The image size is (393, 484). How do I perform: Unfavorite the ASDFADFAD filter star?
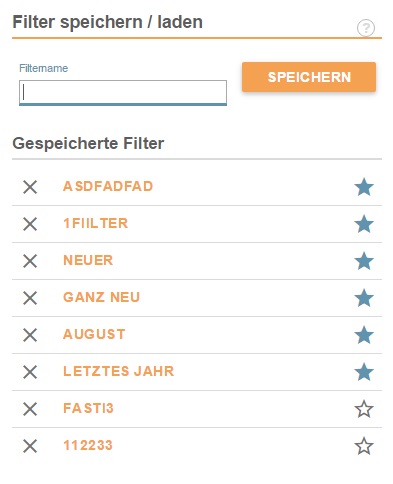tap(364, 187)
